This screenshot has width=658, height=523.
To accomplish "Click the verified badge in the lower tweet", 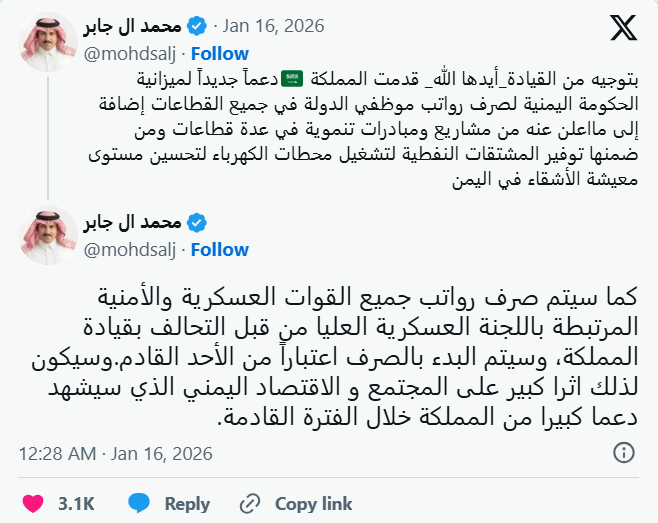I will click(x=198, y=222).
